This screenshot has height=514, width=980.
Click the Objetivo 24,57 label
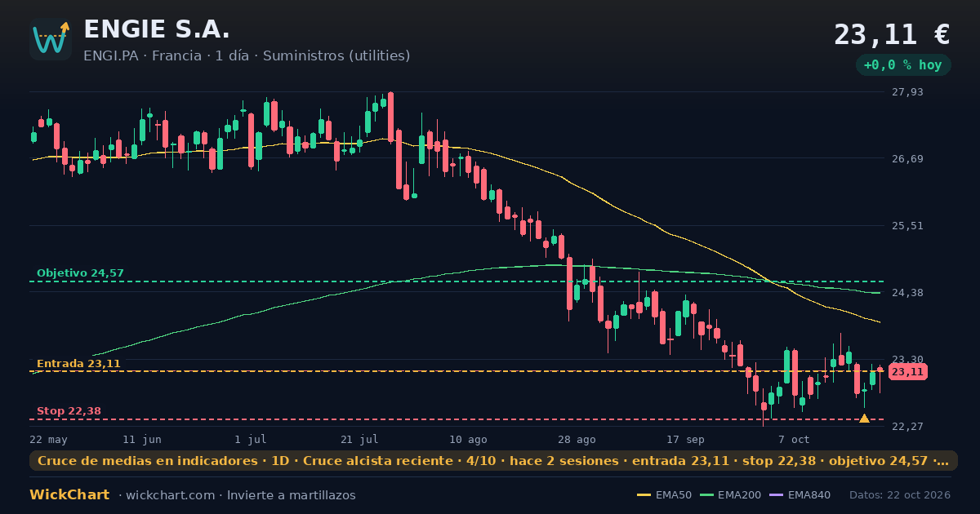[x=80, y=273]
